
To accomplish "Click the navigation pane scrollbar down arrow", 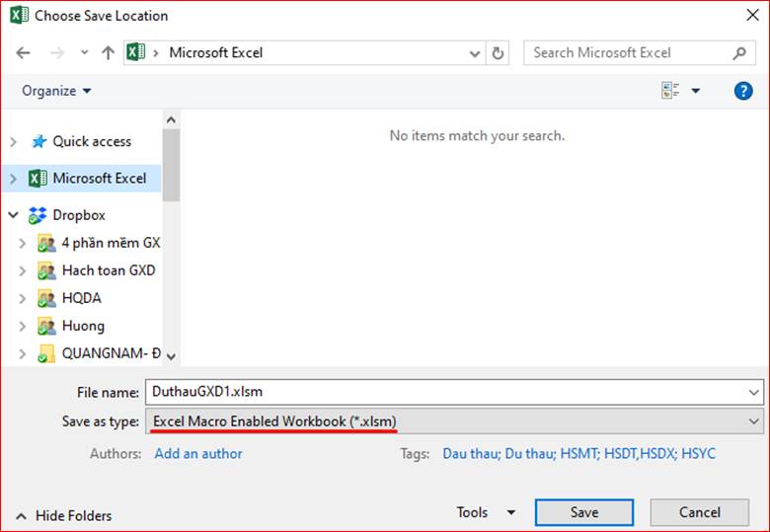I will 171,355.
